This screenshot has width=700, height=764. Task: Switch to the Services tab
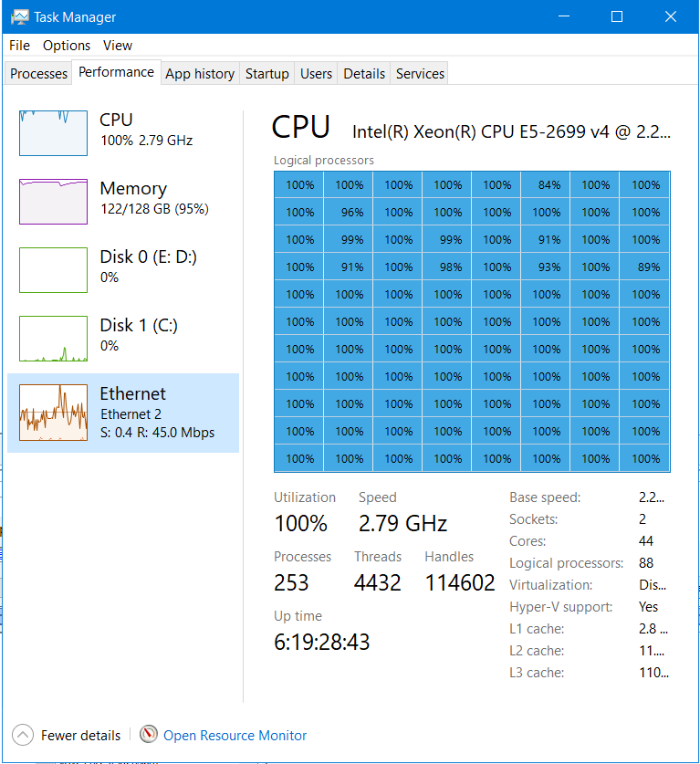pyautogui.click(x=420, y=74)
